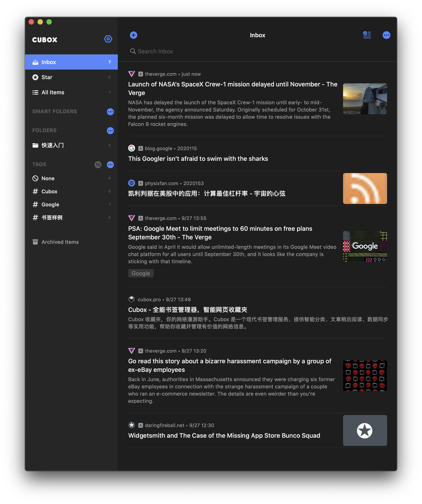Click Cubox cube favicon on cubox.pro item
This screenshot has width=422, height=504.
(132, 299)
